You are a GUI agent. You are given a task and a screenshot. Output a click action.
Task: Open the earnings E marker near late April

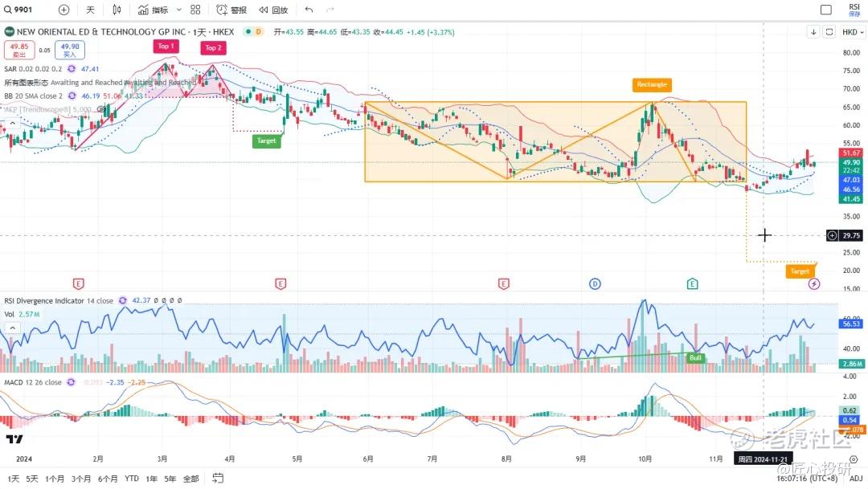280,283
